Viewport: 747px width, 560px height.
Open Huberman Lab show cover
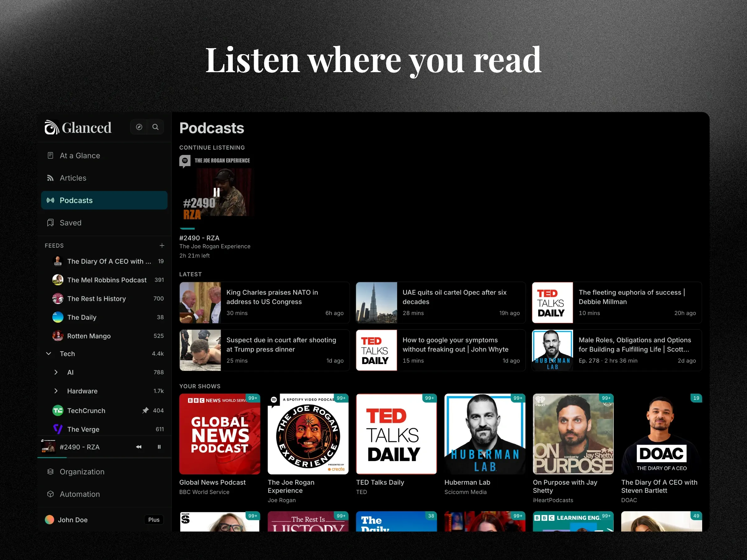point(485,434)
